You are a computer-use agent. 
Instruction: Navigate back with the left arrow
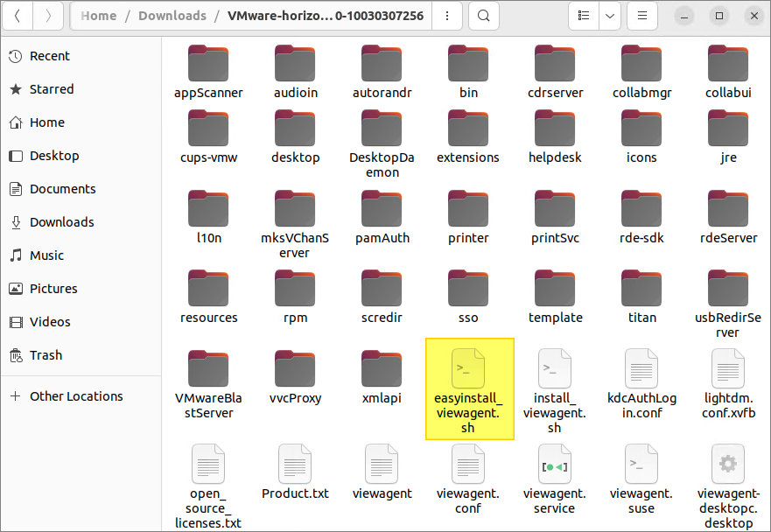click(x=19, y=16)
